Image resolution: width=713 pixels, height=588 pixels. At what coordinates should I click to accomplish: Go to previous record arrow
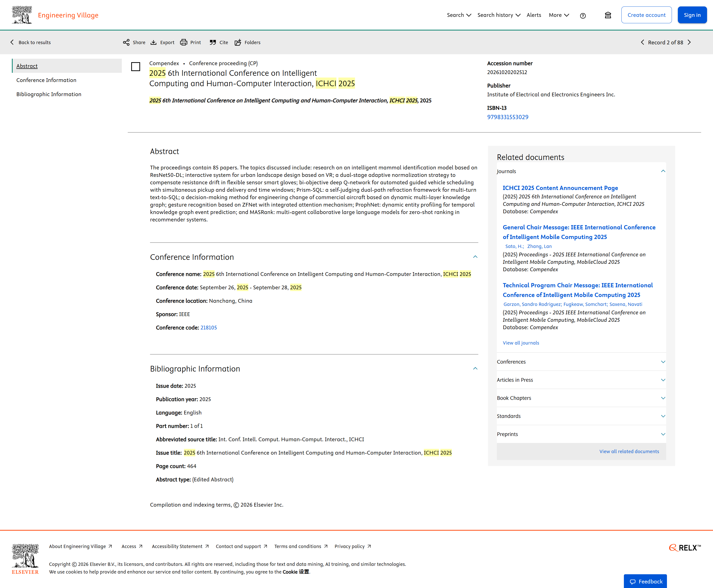[642, 42]
